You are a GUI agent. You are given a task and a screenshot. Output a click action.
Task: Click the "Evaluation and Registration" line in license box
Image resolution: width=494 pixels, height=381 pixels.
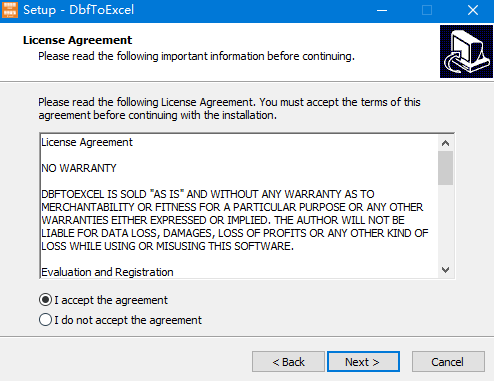coord(107,272)
